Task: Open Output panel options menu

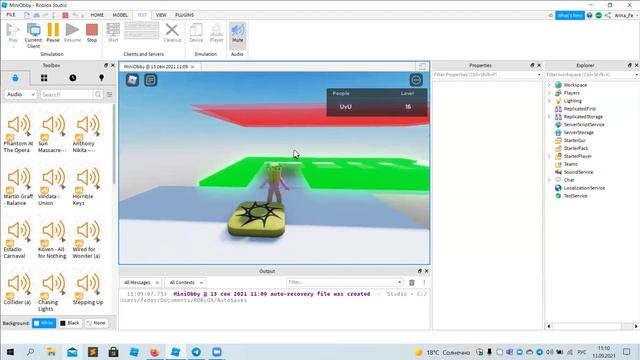Action: 424,282
